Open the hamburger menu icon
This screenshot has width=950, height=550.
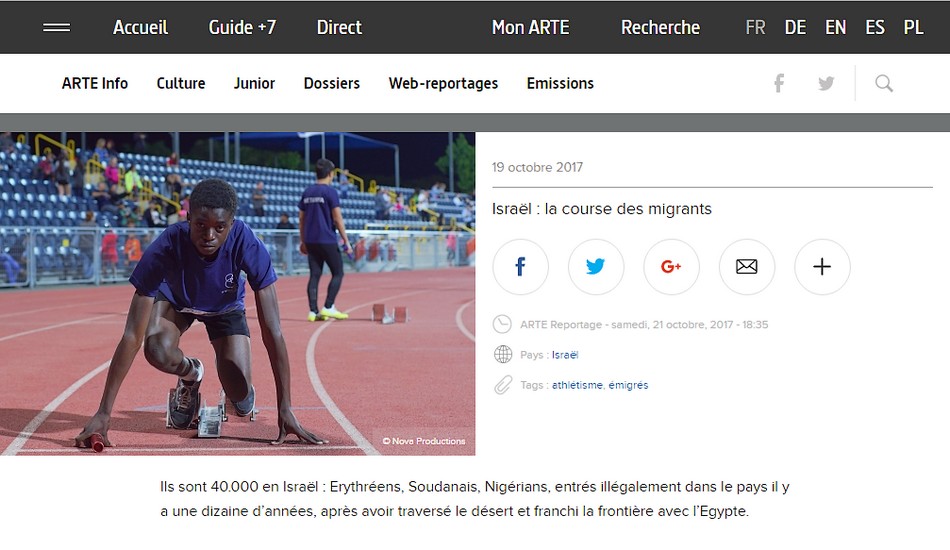pyautogui.click(x=56, y=27)
